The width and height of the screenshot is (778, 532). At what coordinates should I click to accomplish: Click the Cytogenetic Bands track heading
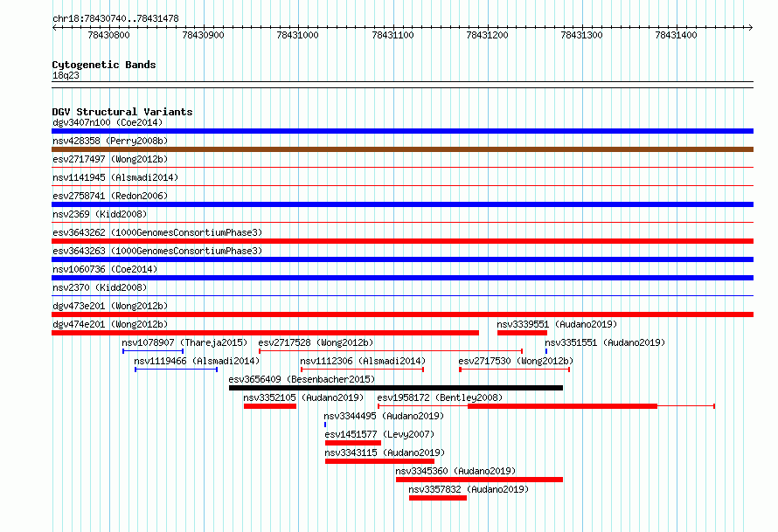pos(104,65)
